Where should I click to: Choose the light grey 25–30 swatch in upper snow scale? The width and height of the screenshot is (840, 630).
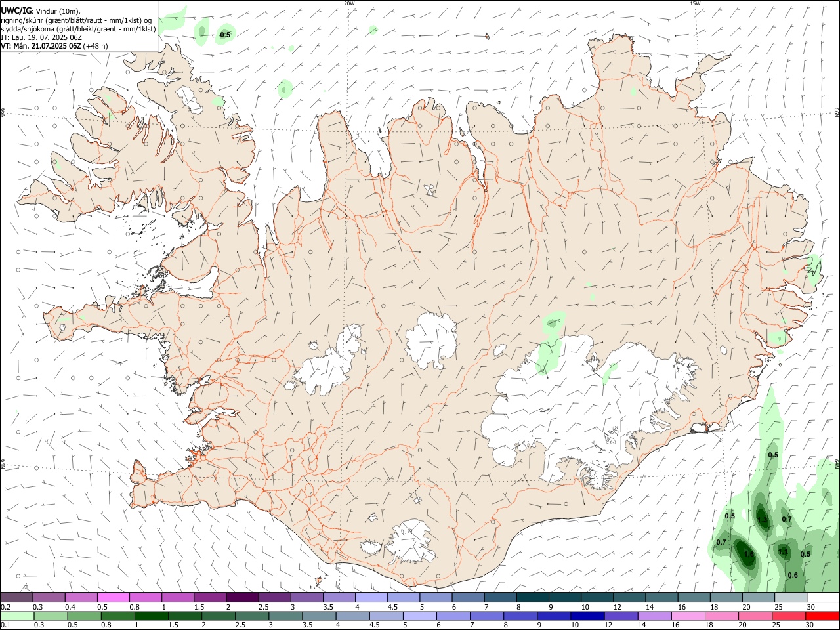[x=791, y=598]
